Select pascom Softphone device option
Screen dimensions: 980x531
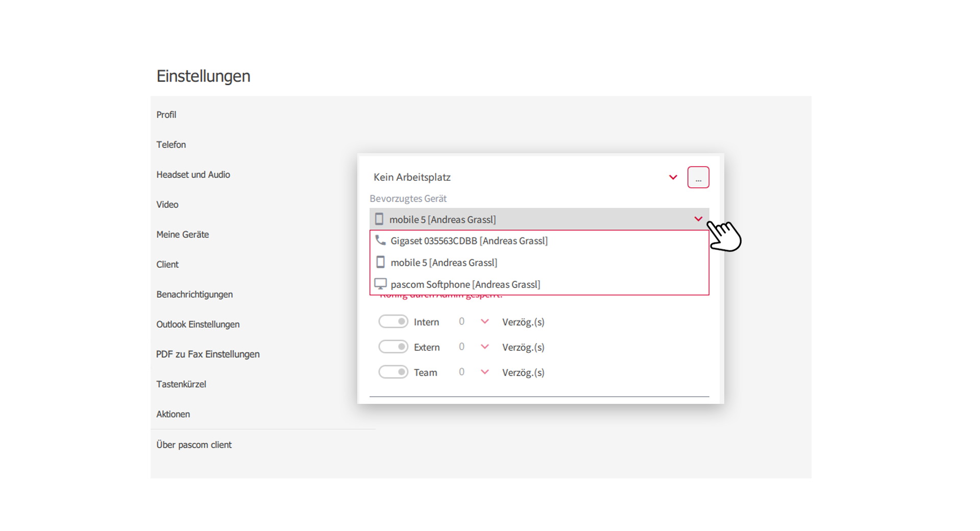click(x=540, y=284)
